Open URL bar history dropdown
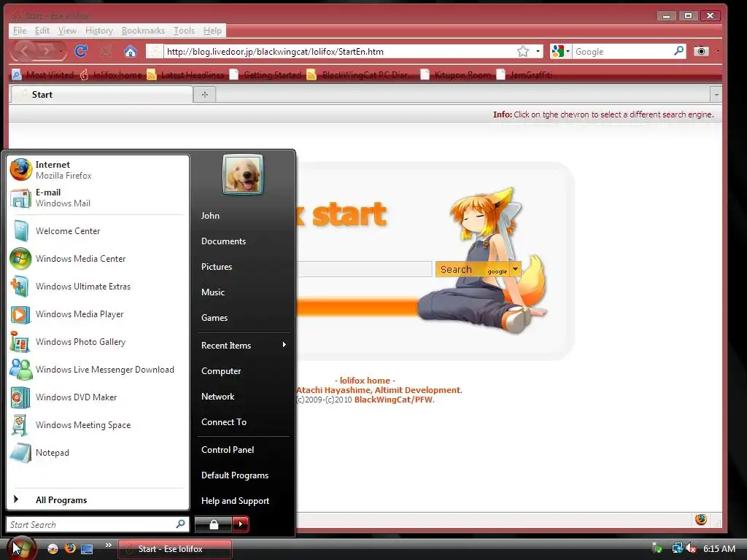Viewport: 747px width, 560px height. click(x=538, y=51)
